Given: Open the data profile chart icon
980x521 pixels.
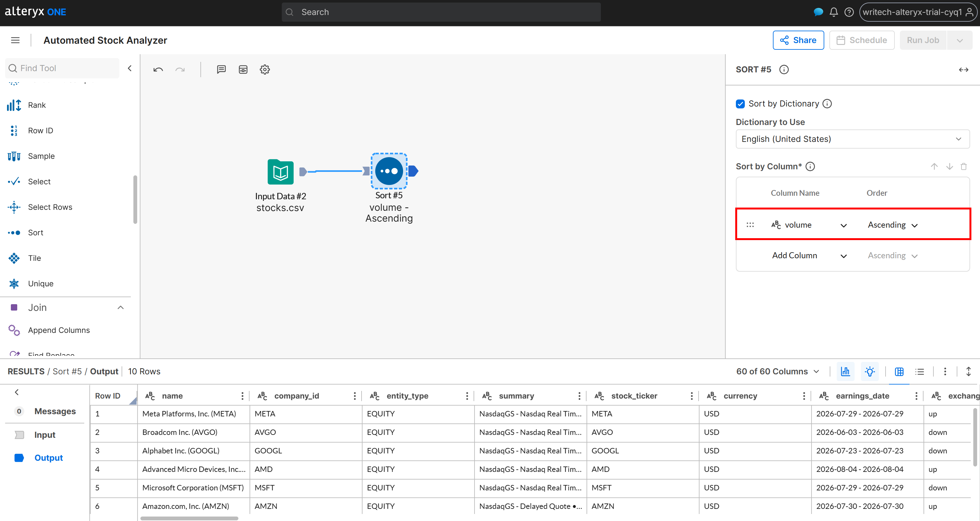Looking at the screenshot, I should tap(845, 372).
